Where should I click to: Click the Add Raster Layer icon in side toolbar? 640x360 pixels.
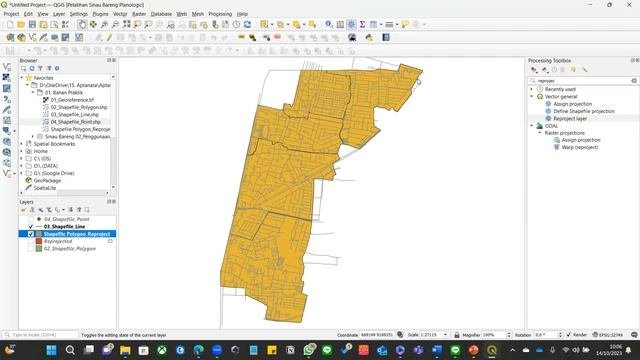click(x=7, y=78)
